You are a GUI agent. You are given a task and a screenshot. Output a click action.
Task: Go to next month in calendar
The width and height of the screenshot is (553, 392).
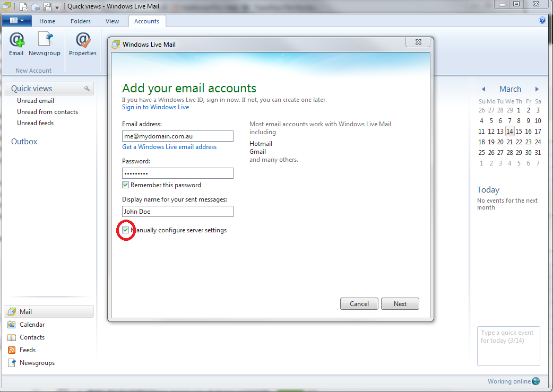click(537, 89)
